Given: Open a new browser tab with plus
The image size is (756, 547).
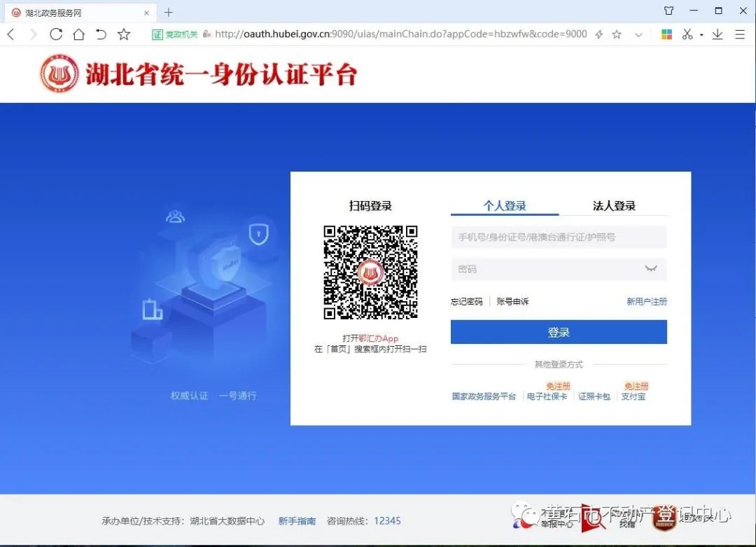Looking at the screenshot, I should [x=168, y=12].
